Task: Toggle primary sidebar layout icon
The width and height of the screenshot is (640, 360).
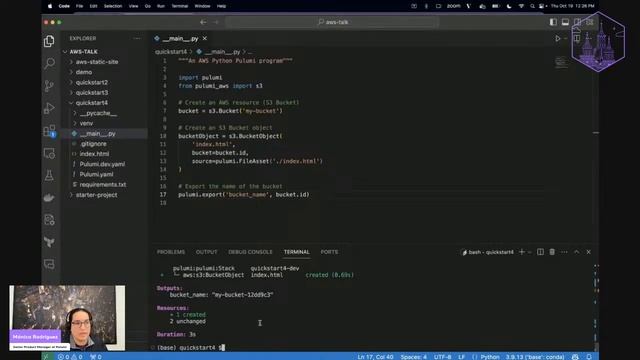Action: [553, 22]
